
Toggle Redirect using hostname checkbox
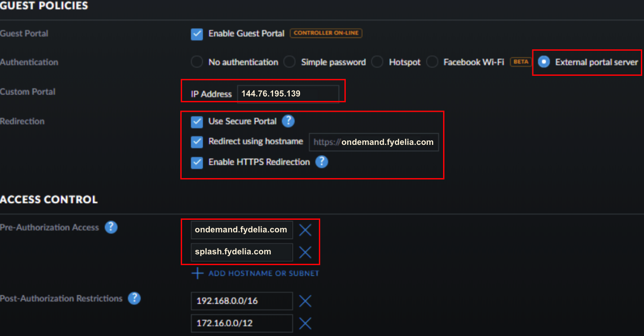coord(197,142)
